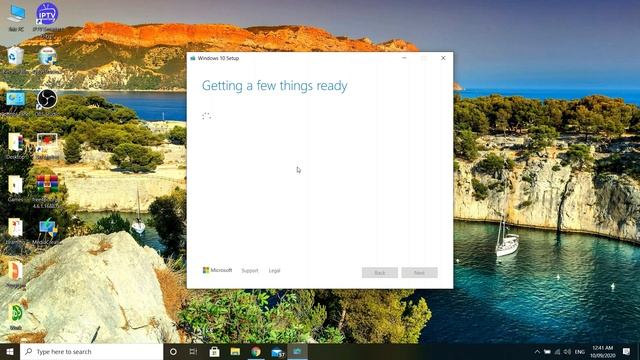Open Google Chrome from taskbar

pos(256,351)
